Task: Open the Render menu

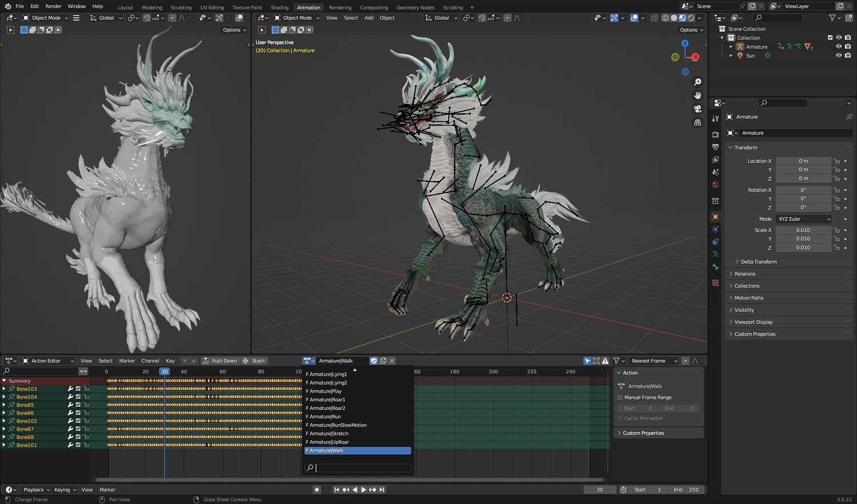Action: coord(53,6)
